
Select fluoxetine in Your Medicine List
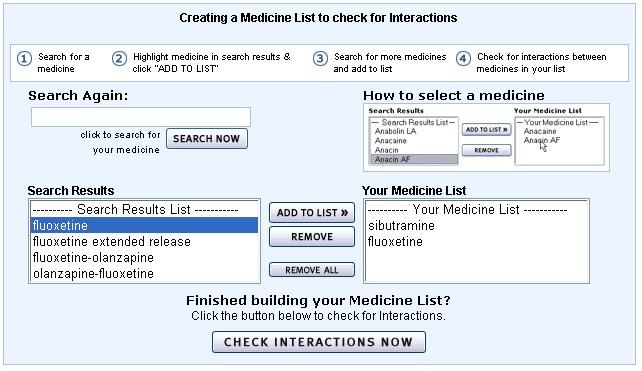(476, 242)
